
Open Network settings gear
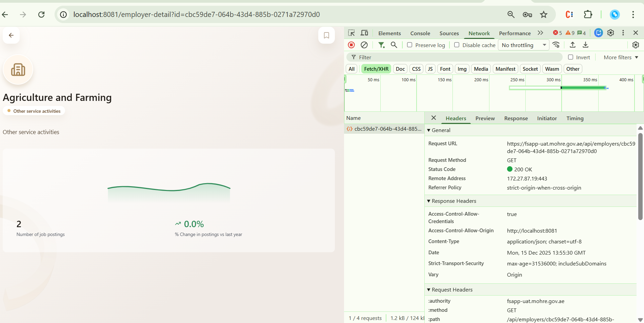[x=636, y=45]
